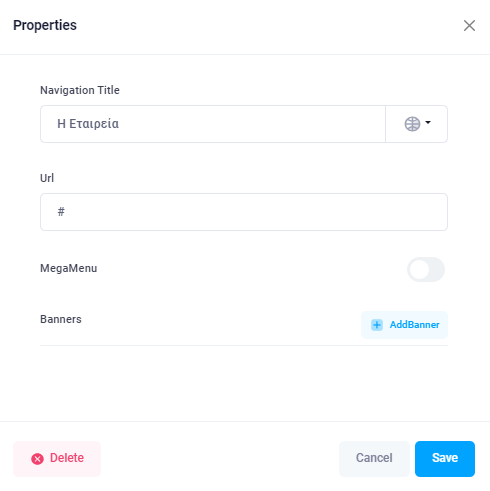Click the MegaMenu label text
The image size is (490, 491).
(69, 268)
